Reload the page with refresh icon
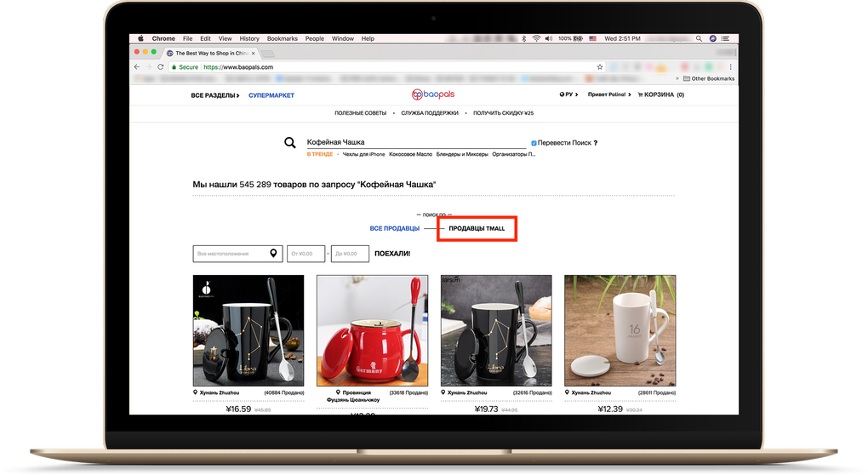868x475 pixels. tap(161, 67)
